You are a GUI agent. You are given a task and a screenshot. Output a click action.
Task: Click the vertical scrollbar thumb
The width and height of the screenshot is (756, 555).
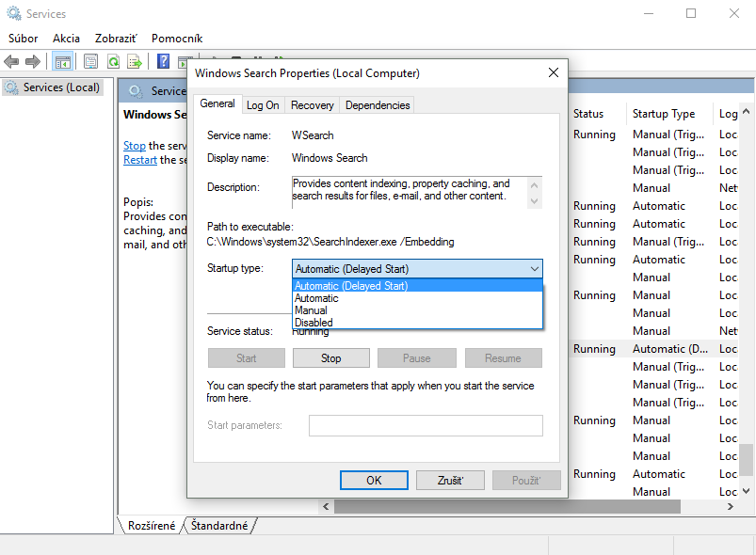point(746,460)
